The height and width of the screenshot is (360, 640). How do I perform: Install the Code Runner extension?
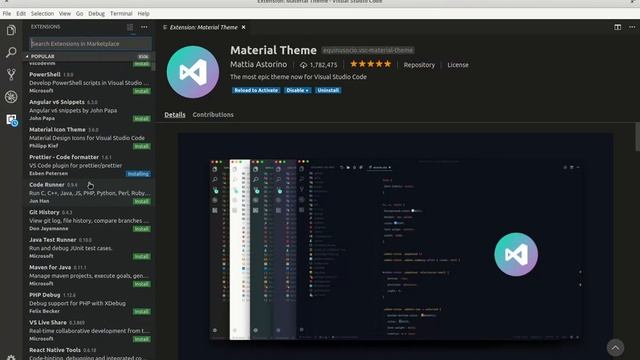click(142, 201)
